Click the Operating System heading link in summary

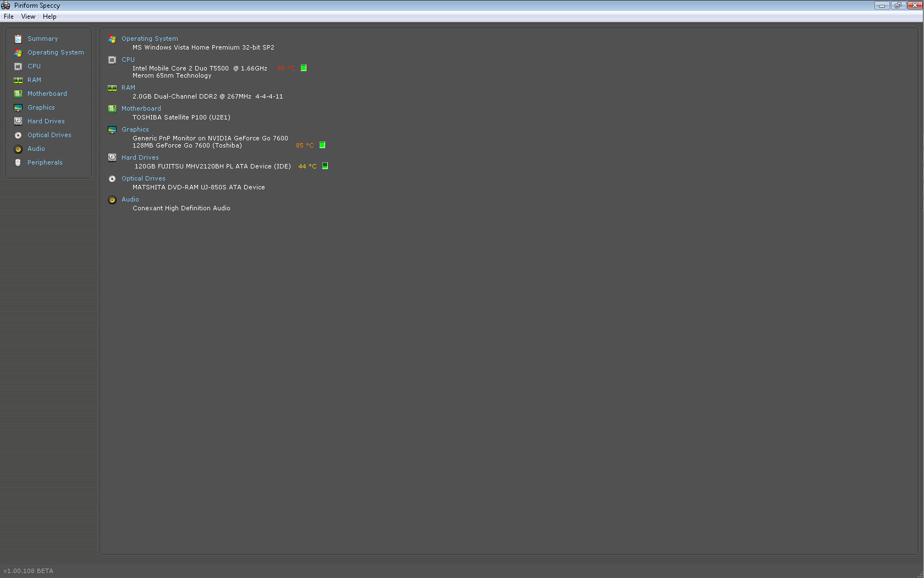(150, 39)
